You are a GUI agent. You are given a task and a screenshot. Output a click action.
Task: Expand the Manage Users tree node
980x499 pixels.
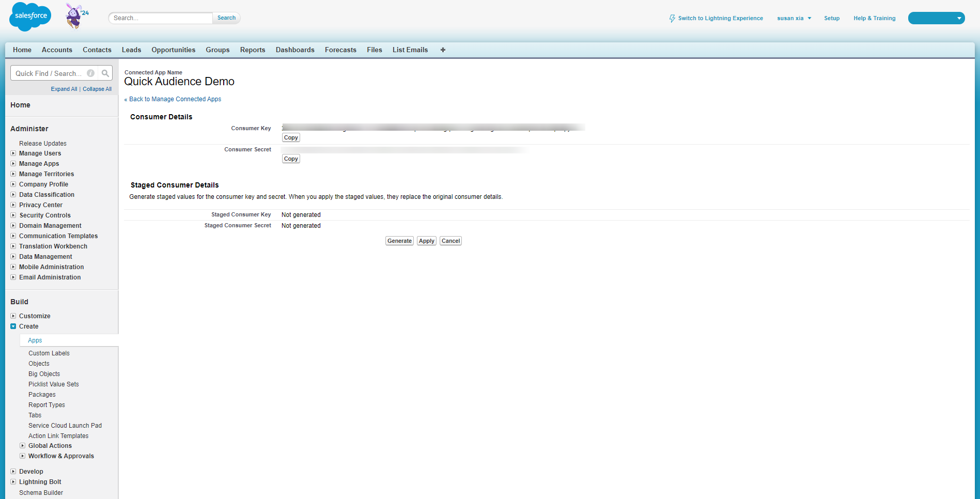pos(13,153)
